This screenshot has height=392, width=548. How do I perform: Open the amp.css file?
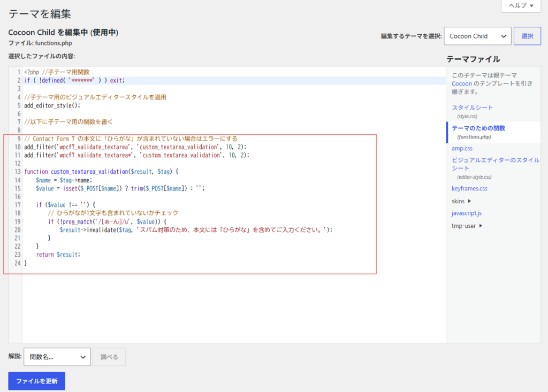pos(462,149)
